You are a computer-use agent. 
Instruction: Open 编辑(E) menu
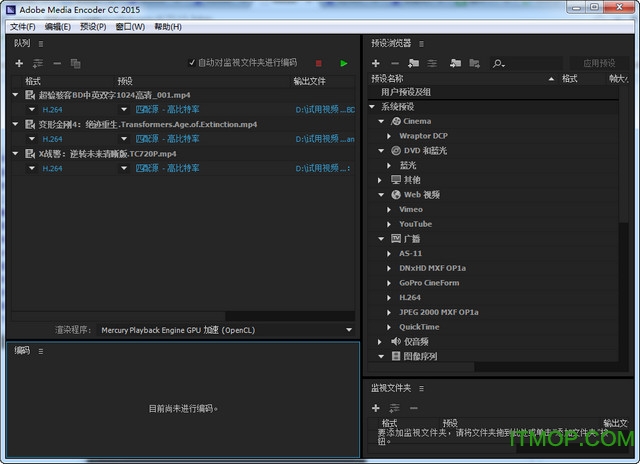(58, 27)
